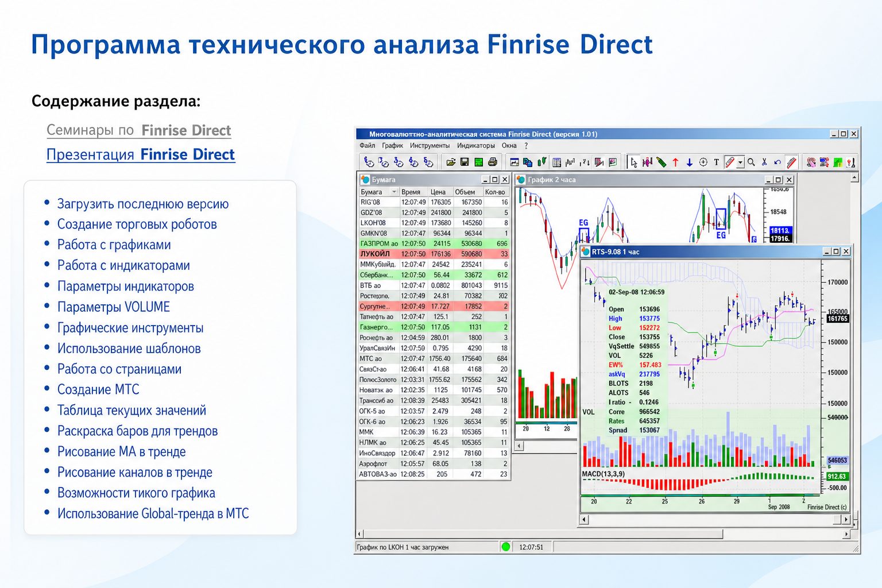
Task: Click the new chart window icon
Action: click(x=514, y=163)
